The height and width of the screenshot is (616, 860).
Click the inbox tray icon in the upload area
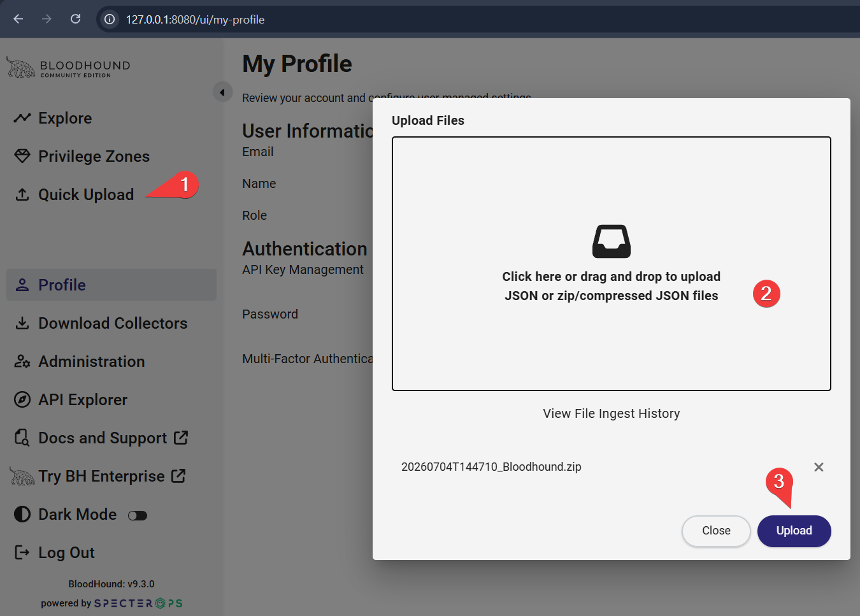point(612,241)
